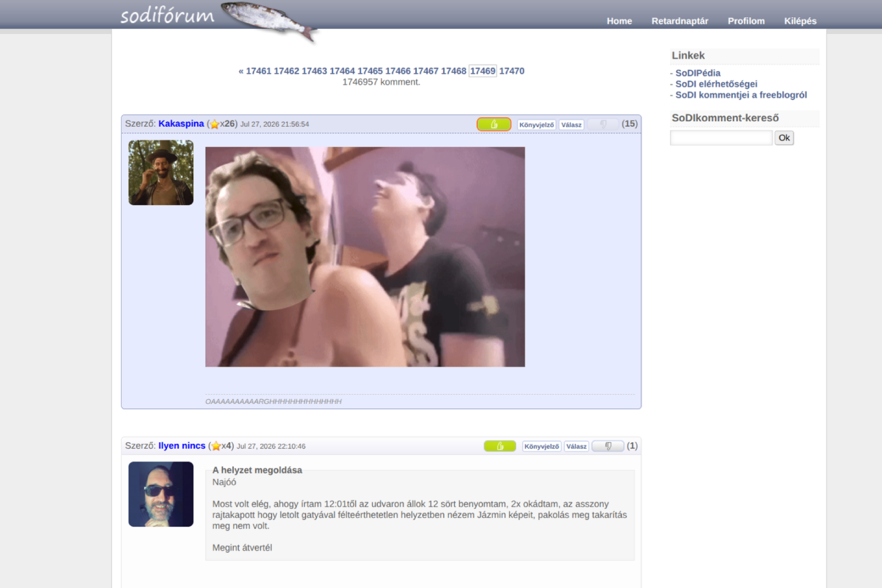The height and width of the screenshot is (588, 882).
Task: Bookmark Ilyen nincs's comment with Könyvjelző
Action: pos(541,446)
